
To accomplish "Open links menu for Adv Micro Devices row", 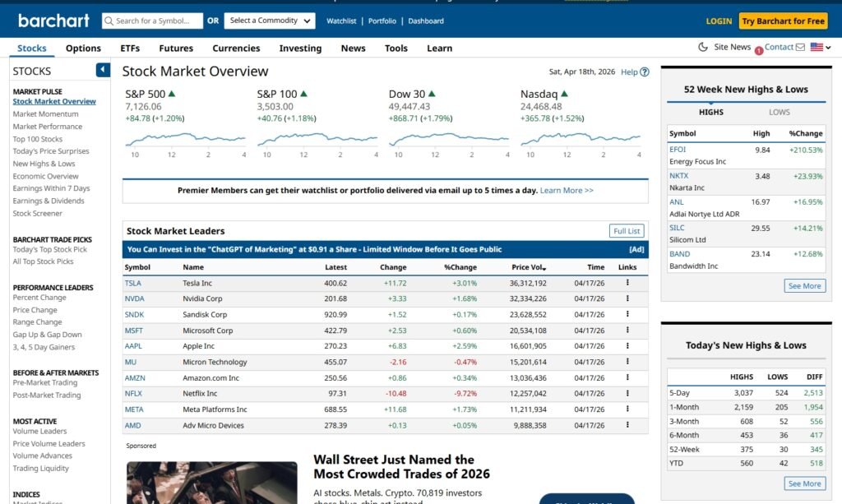I will pyautogui.click(x=627, y=425).
